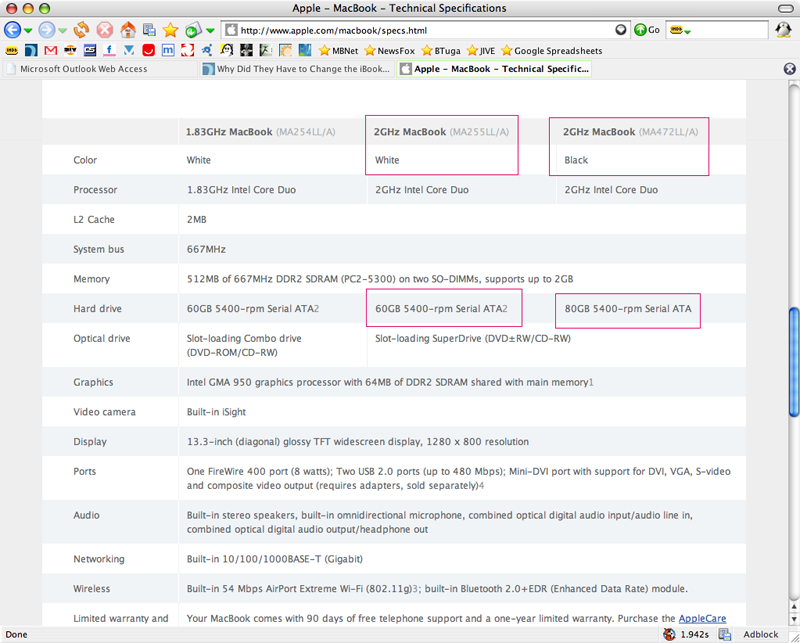Open the BTuga bookmark

(441, 51)
